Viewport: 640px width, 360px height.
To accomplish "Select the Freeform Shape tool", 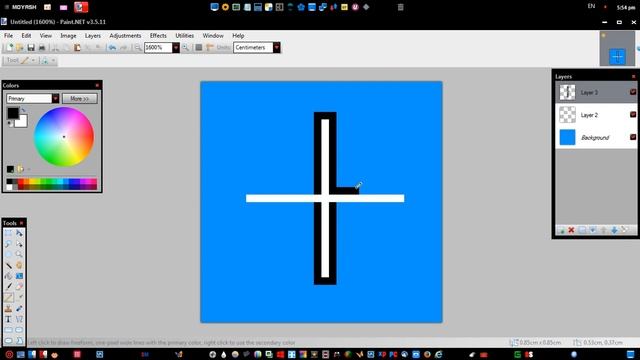I will coord(19,340).
